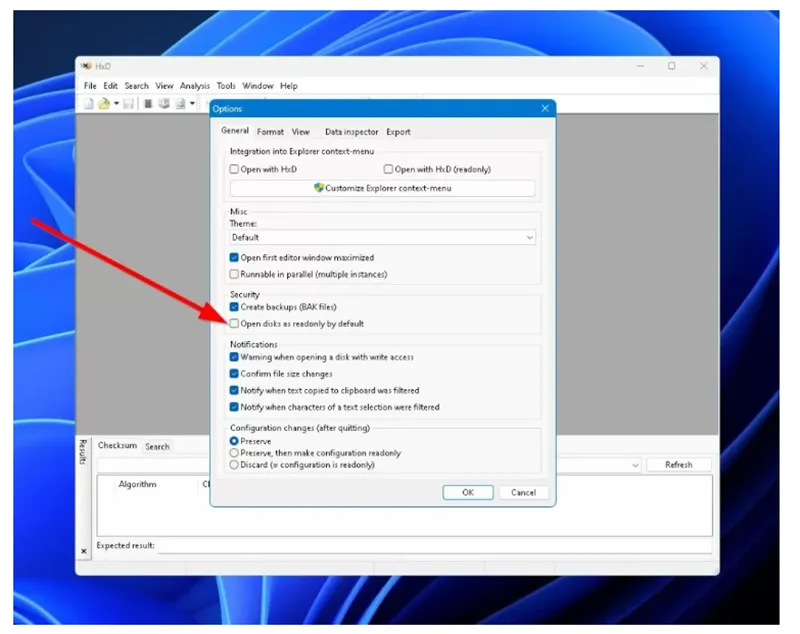Enable Runnable in parallel (multiple instances)
The height and width of the screenshot is (634, 800).
[x=234, y=274]
